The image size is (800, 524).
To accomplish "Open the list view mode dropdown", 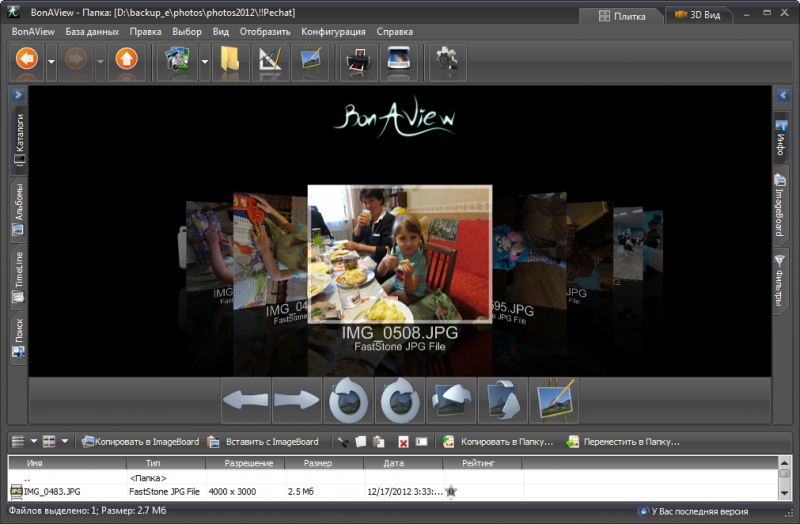I will [x=34, y=441].
